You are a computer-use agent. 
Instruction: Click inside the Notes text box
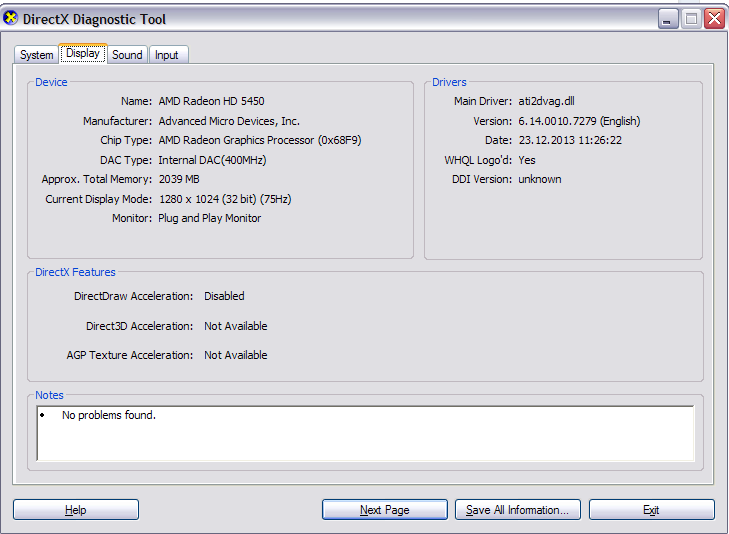(x=365, y=433)
